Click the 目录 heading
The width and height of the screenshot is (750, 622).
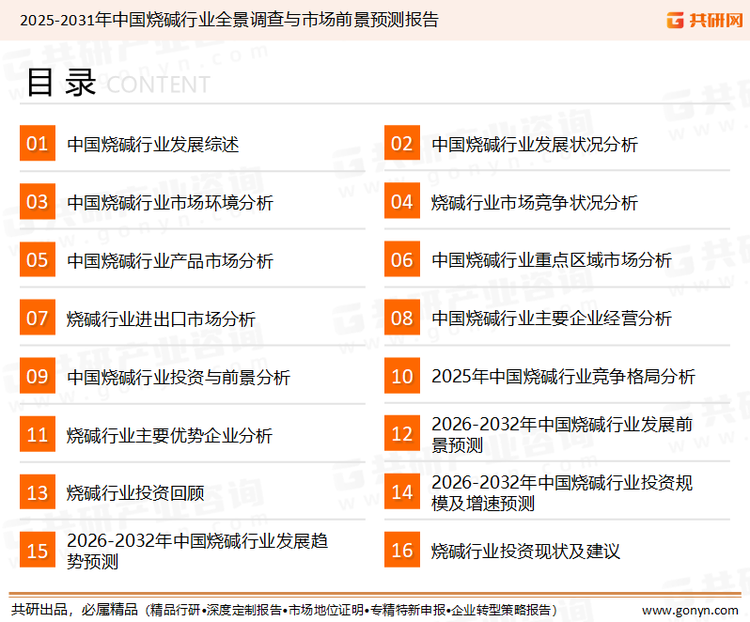pyautogui.click(x=61, y=83)
